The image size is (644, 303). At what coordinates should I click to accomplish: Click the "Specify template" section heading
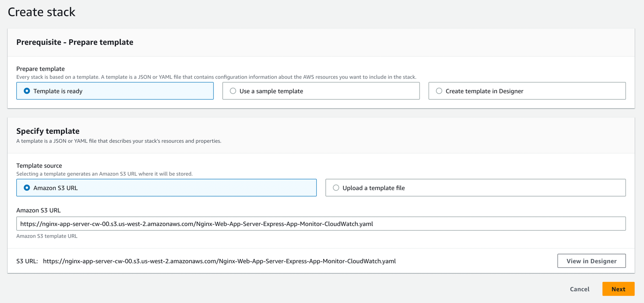[48, 131]
